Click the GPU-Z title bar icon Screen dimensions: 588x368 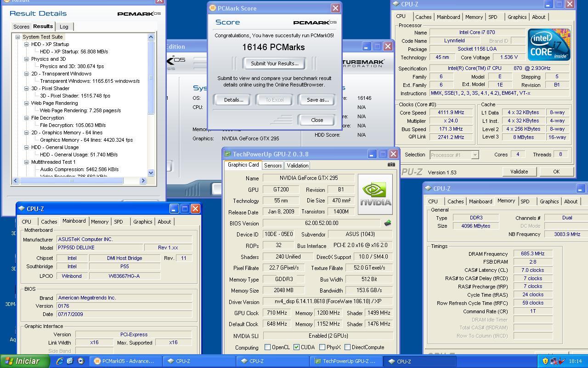(x=227, y=154)
